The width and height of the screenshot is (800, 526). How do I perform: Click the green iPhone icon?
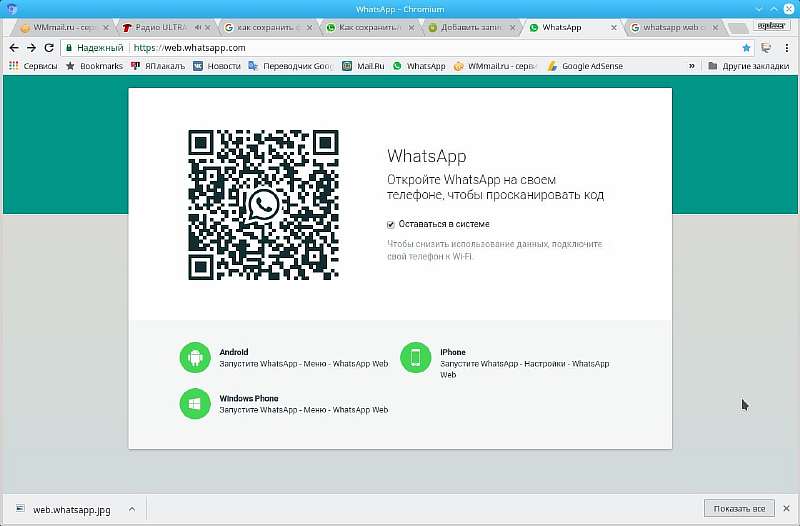coord(416,357)
